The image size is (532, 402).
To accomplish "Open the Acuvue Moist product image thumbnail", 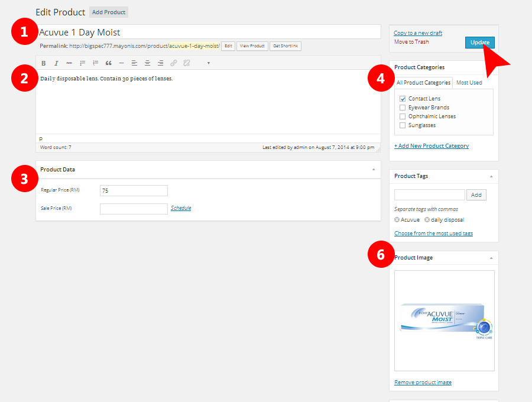I will click(445, 320).
